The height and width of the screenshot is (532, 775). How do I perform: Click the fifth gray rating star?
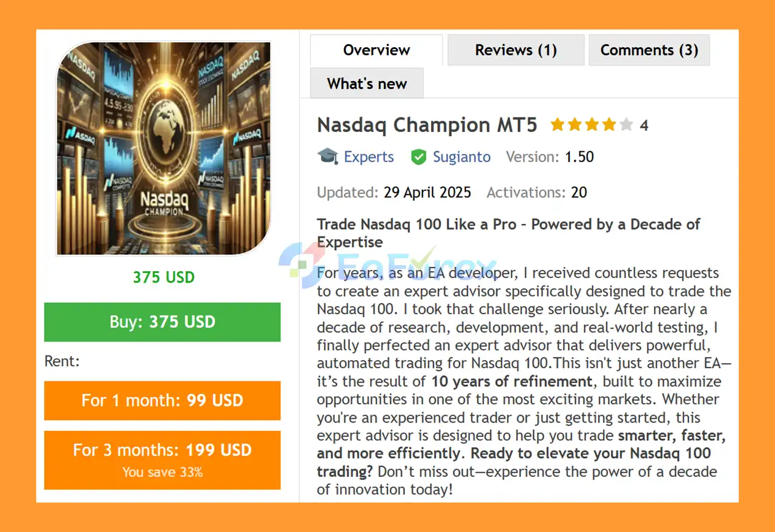point(626,125)
